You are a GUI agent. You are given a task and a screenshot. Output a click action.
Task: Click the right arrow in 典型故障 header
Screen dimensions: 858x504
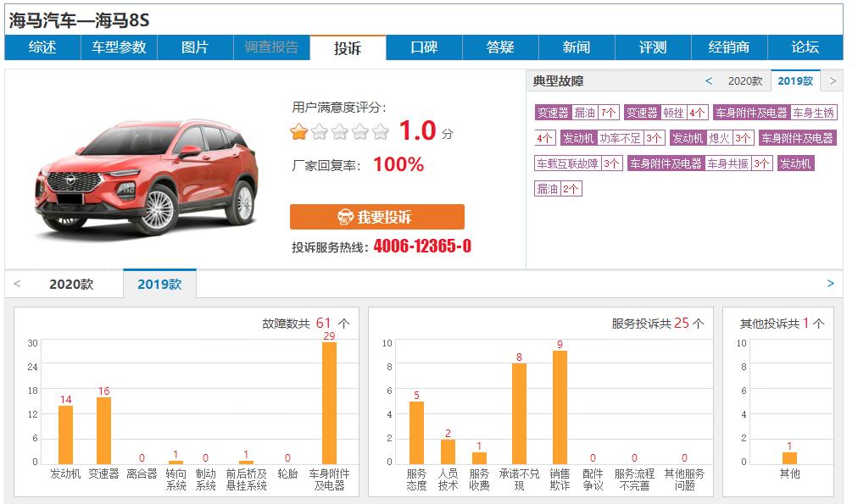(832, 80)
